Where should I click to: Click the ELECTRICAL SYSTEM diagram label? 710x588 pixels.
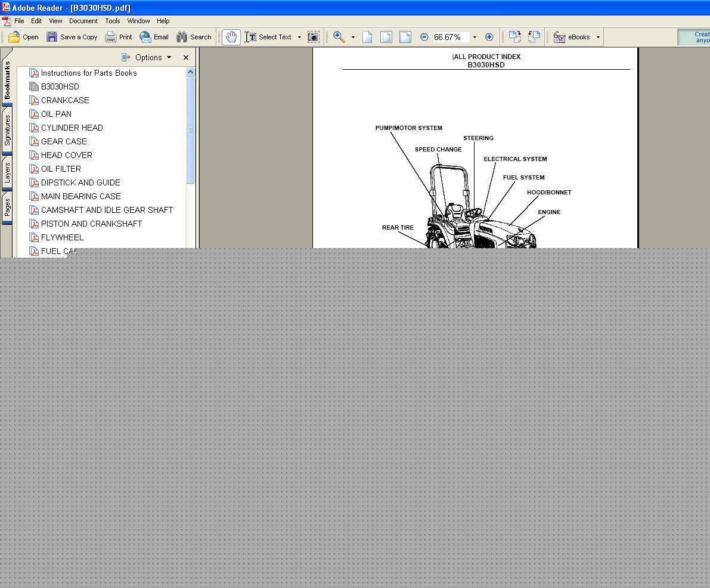pyautogui.click(x=515, y=159)
